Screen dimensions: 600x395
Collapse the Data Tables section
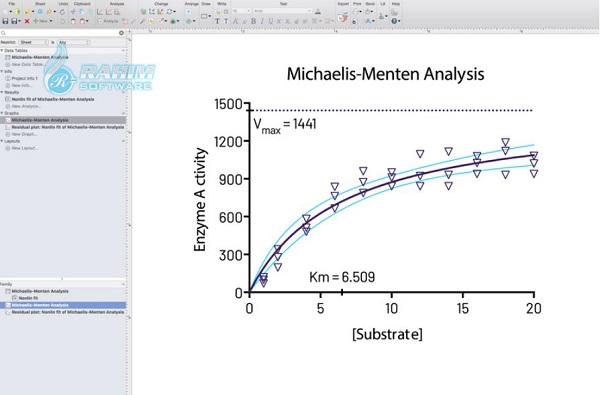pos(2,51)
